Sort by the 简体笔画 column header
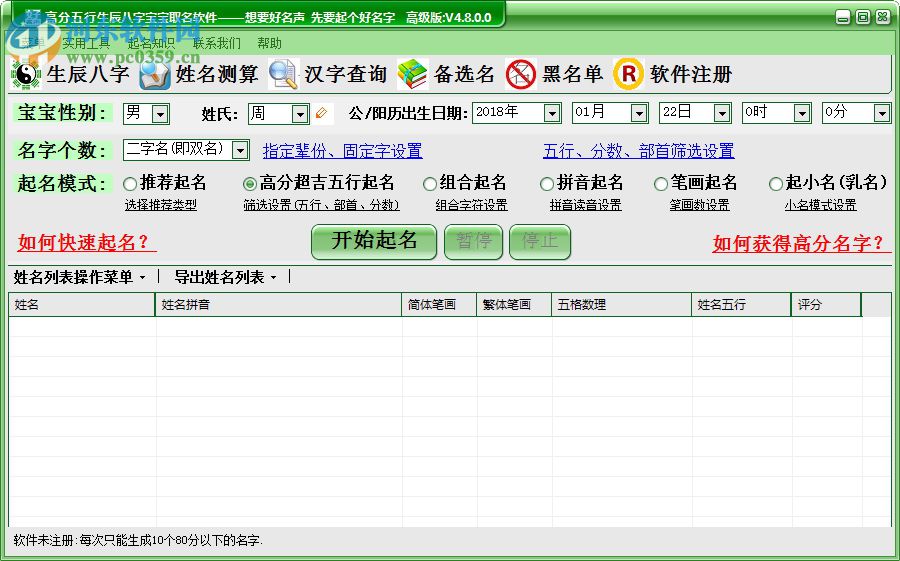The width and height of the screenshot is (900, 561). click(439, 305)
